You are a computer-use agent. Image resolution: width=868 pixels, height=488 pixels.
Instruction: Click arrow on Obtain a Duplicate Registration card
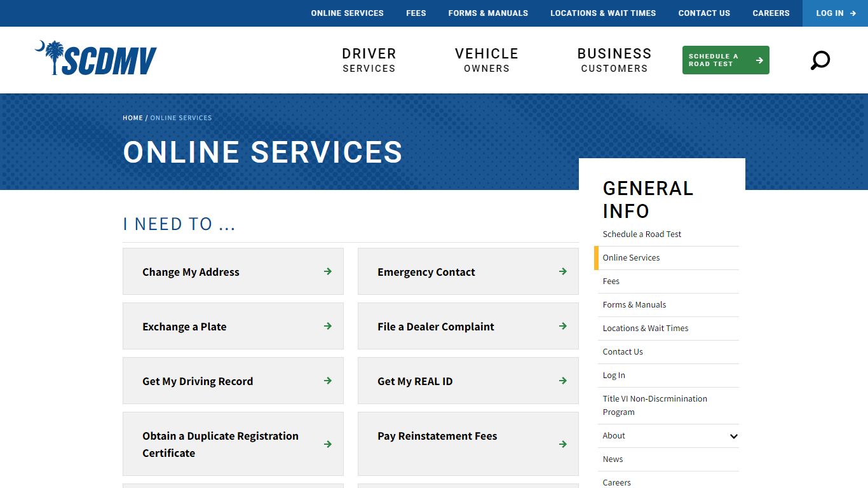point(328,444)
